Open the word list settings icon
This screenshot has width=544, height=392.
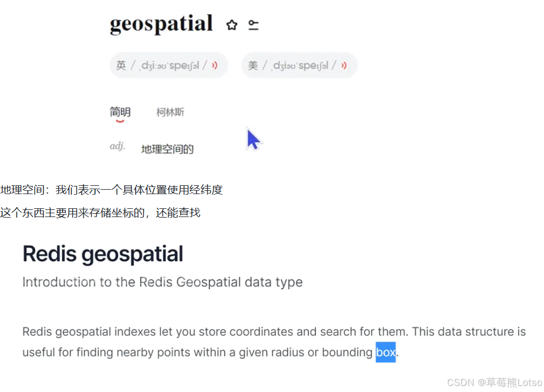[253, 25]
